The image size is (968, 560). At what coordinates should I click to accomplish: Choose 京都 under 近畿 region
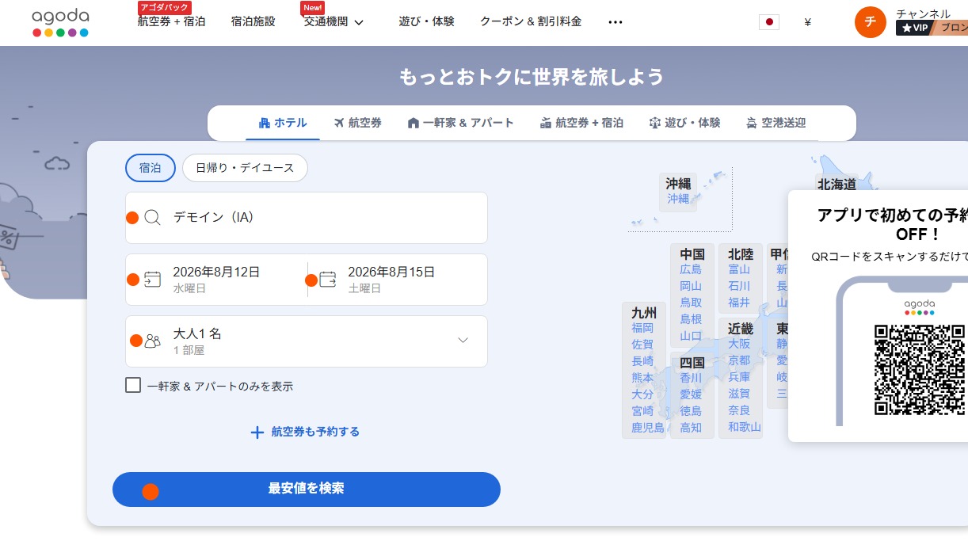(739, 360)
